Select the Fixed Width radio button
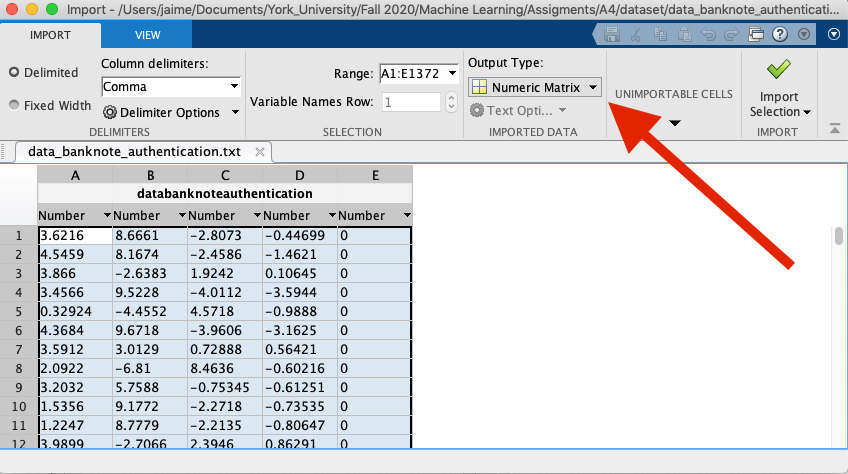The height and width of the screenshot is (474, 848). 15,105
